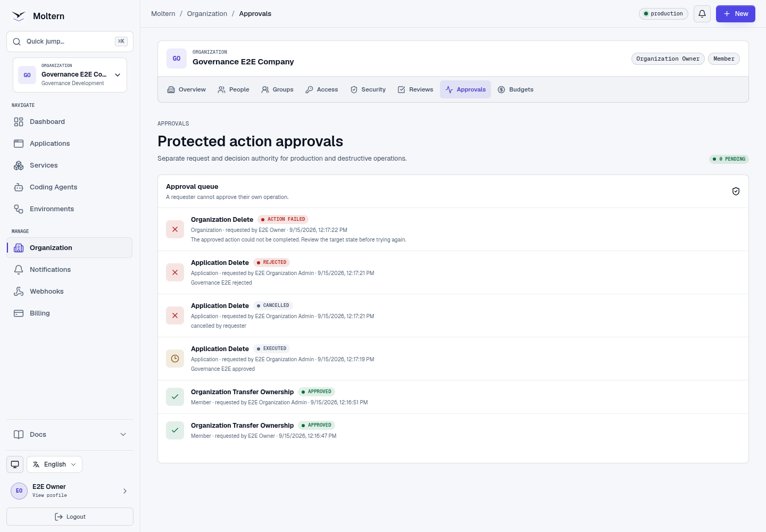Open Notifications in the sidebar
The height and width of the screenshot is (532, 766).
(70, 270)
